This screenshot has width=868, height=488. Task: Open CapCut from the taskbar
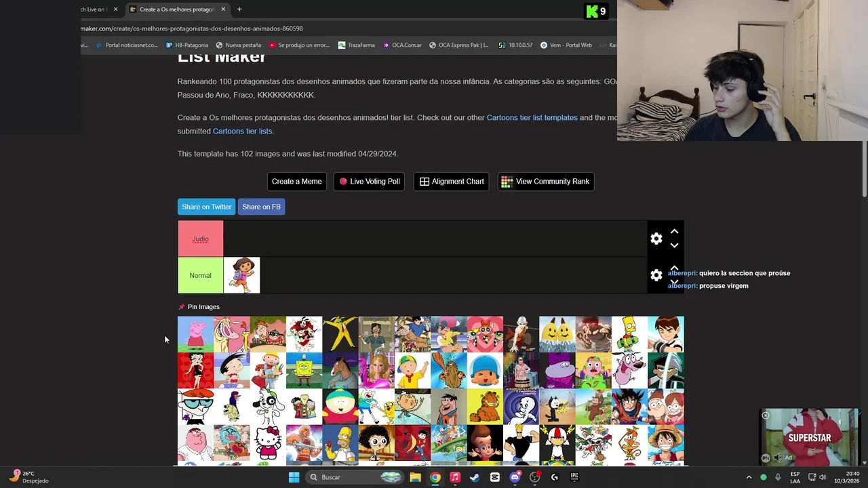(x=494, y=477)
